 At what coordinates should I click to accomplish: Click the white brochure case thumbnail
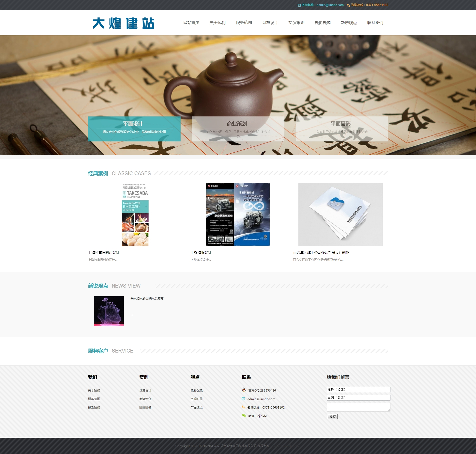coord(340,214)
